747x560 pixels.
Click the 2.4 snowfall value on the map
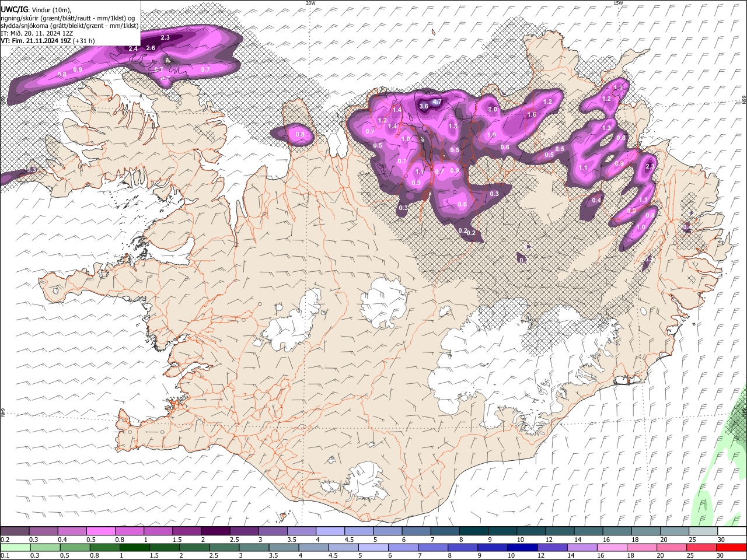133,48
